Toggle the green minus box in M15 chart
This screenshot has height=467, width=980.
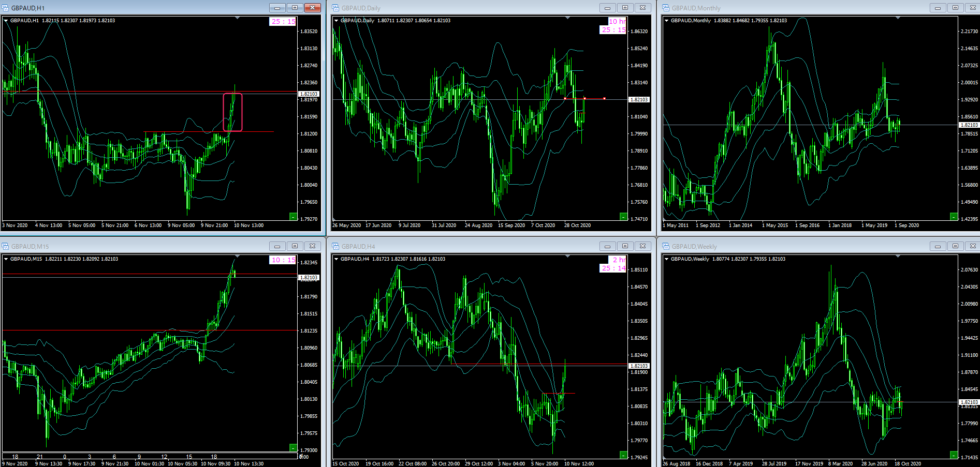pyautogui.click(x=293, y=448)
